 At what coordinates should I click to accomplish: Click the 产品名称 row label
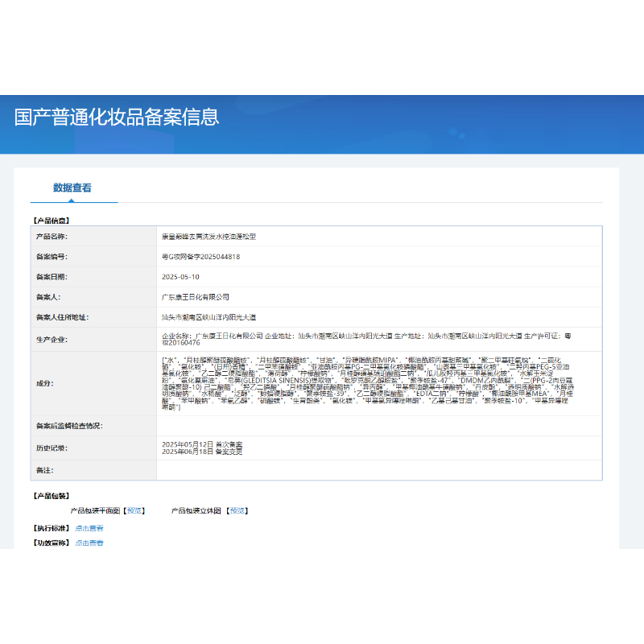click(x=52, y=237)
